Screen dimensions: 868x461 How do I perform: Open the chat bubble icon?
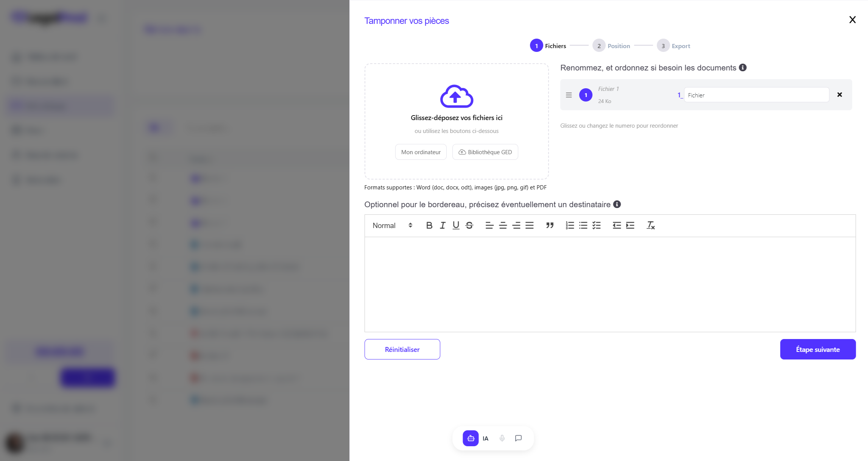point(518,438)
